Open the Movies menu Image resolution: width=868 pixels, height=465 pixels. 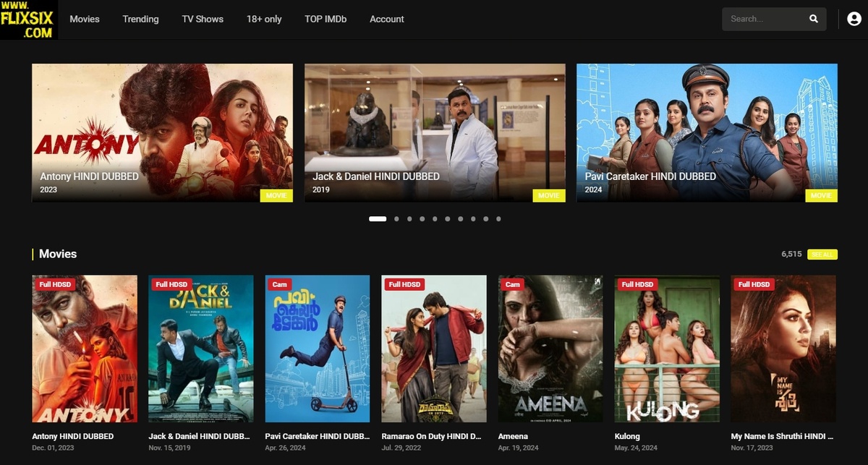[x=85, y=19]
